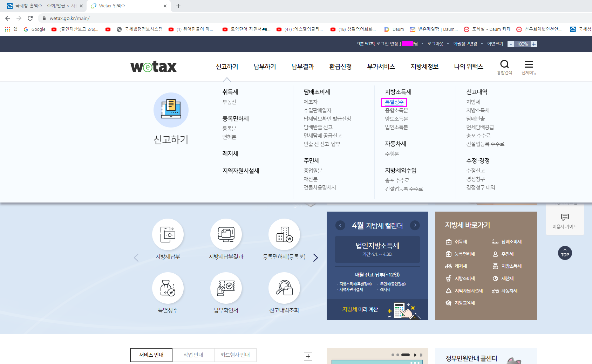Open the 받은메일함 Daum bookmark
592x364 pixels.
click(434, 29)
